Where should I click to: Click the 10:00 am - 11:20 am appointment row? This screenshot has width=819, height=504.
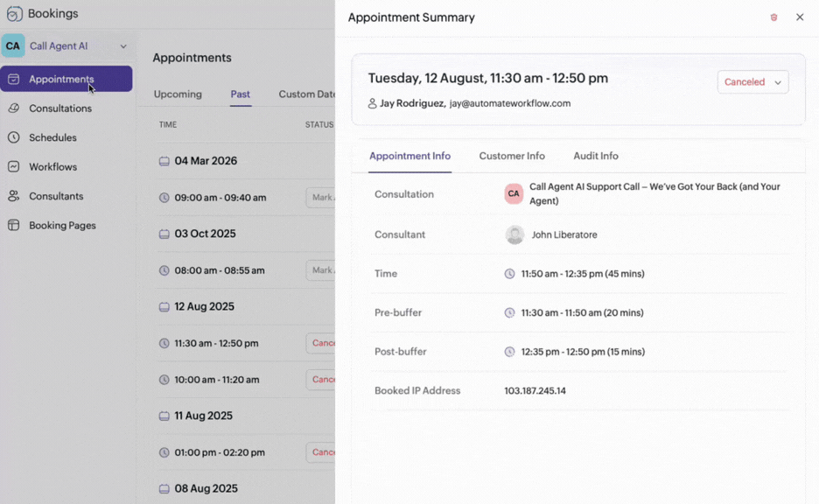pos(217,380)
